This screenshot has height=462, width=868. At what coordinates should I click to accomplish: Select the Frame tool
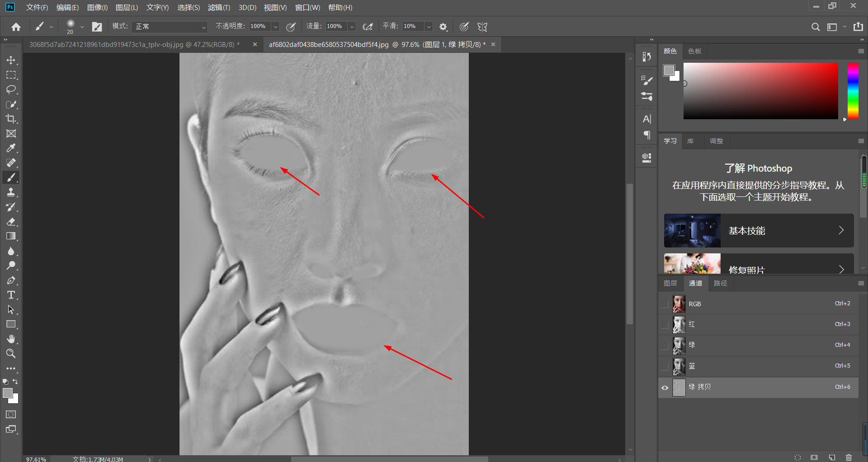pos(11,134)
